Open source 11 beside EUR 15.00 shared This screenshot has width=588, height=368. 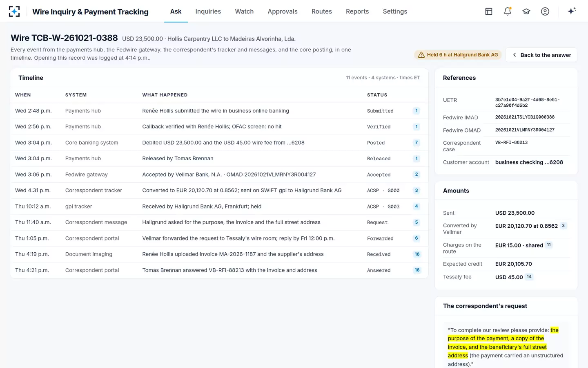(549, 245)
